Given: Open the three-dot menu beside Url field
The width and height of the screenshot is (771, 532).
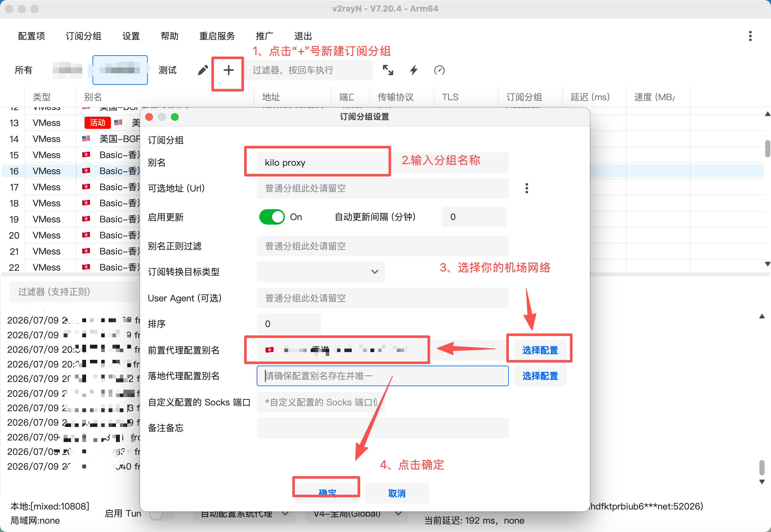Looking at the screenshot, I should [527, 188].
